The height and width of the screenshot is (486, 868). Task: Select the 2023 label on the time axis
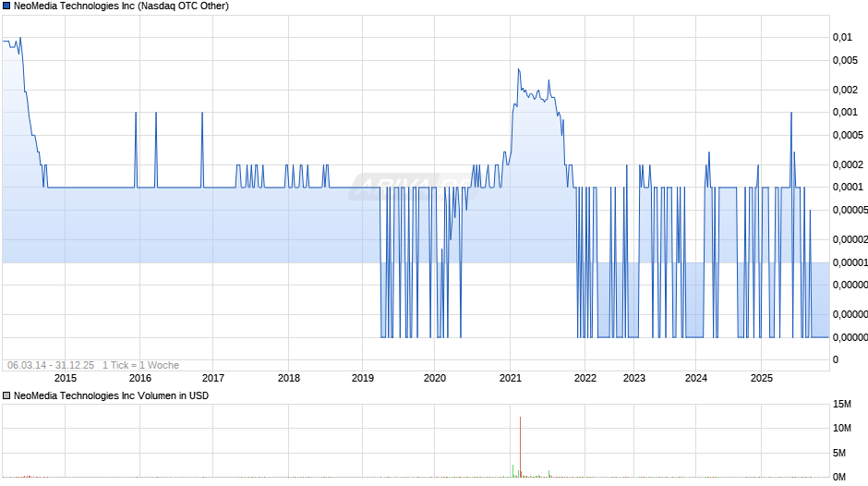pos(633,378)
